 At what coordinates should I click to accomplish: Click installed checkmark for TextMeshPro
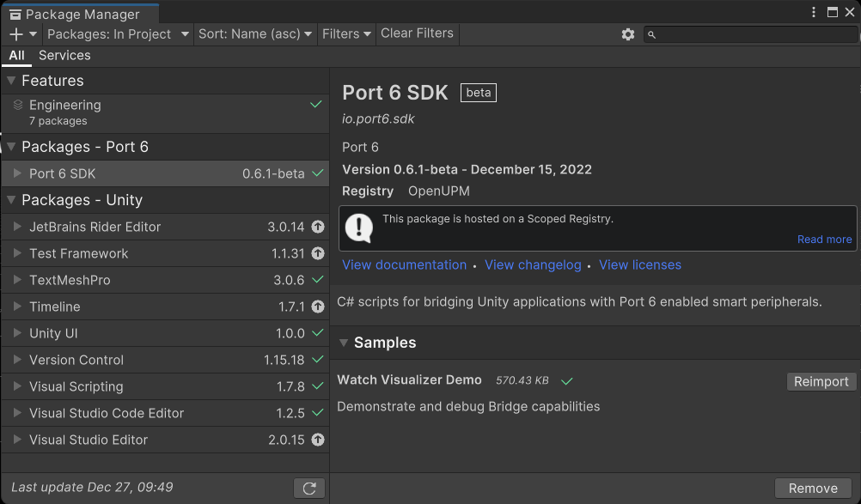(x=318, y=280)
